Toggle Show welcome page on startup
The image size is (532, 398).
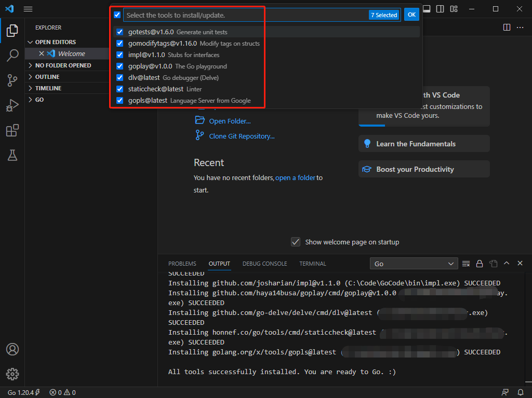pyautogui.click(x=296, y=242)
